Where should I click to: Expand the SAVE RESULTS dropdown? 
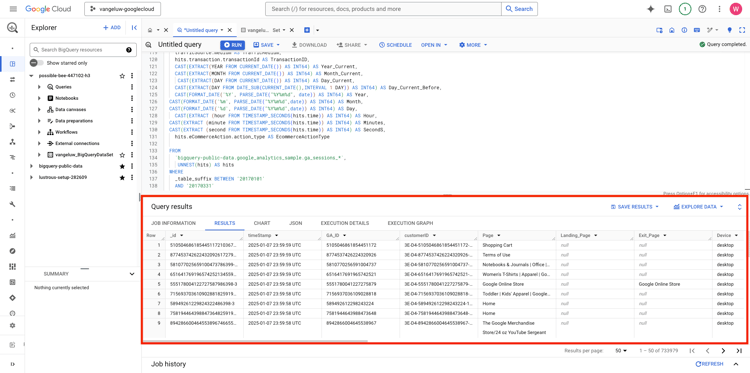(x=635, y=207)
